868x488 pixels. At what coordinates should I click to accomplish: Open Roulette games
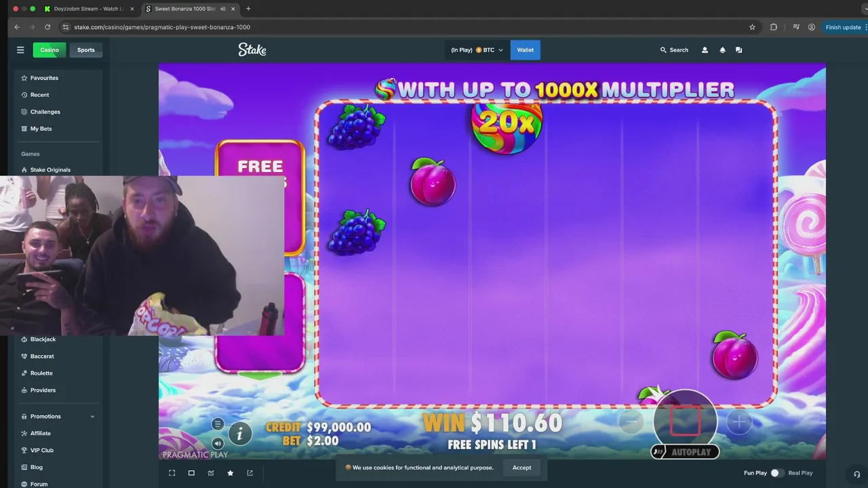pyautogui.click(x=41, y=373)
